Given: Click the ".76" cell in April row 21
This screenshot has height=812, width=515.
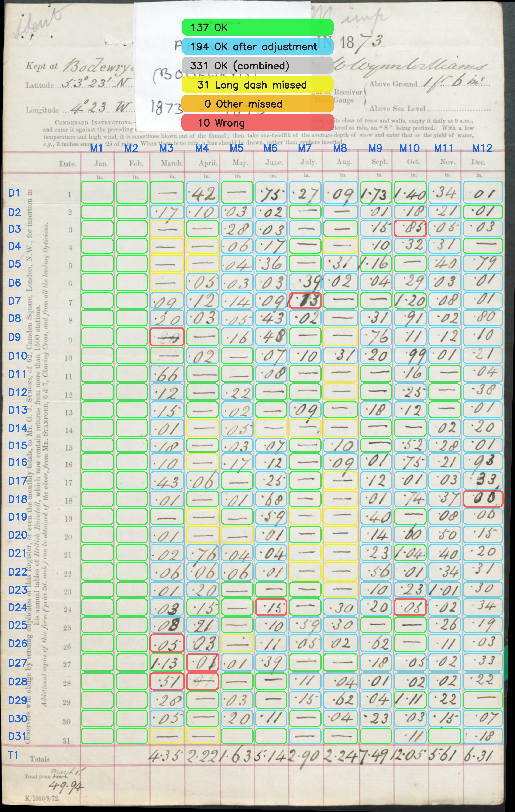Looking at the screenshot, I should click(203, 553).
